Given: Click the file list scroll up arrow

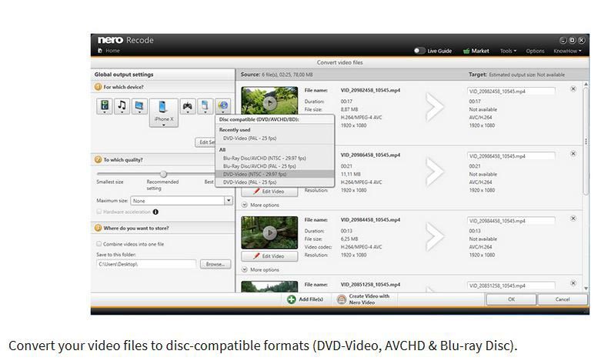Looking at the screenshot, I should [x=586, y=84].
